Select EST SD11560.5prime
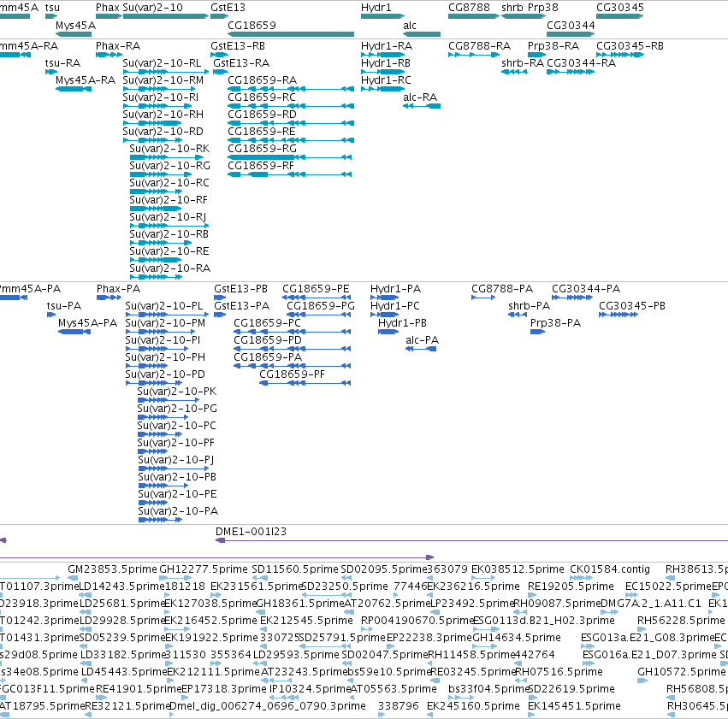The image size is (728, 719). (295, 569)
